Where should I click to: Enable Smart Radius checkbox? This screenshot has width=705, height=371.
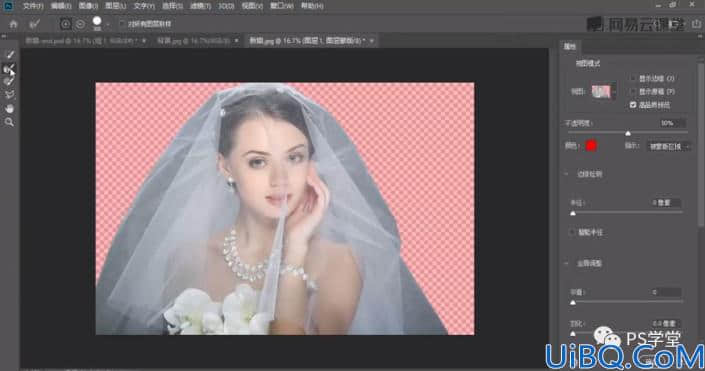pyautogui.click(x=572, y=232)
